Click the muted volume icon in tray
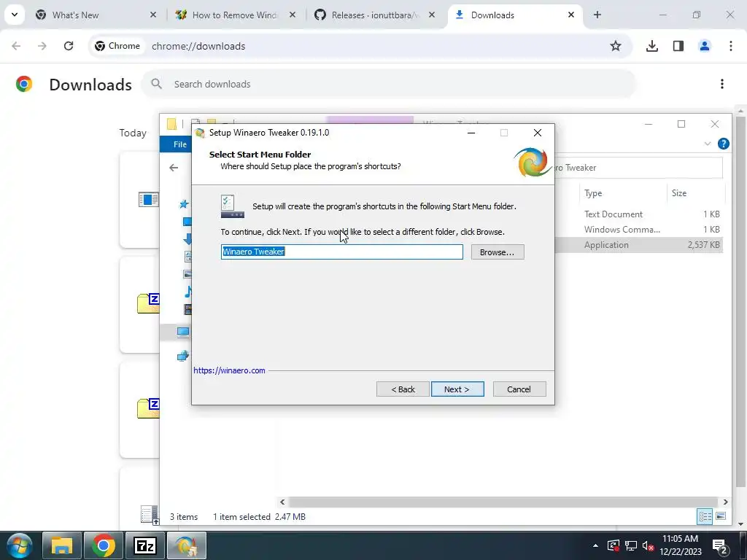Image resolution: width=747 pixels, height=560 pixels. 648,545
